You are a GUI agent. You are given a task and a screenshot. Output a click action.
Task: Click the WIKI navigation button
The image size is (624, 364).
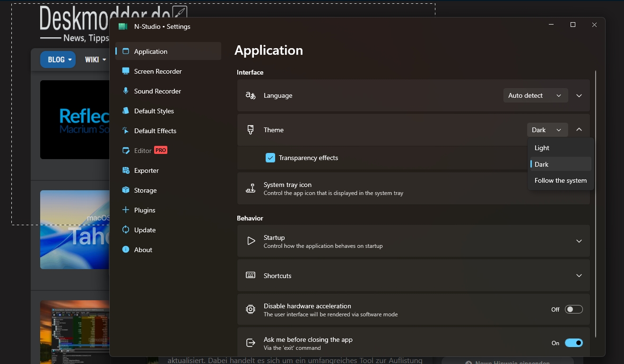[x=95, y=59]
